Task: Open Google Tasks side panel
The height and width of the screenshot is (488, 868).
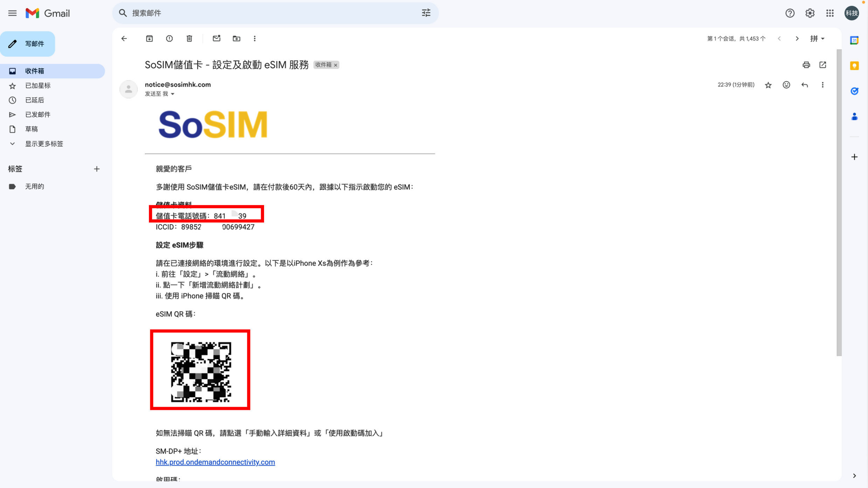Action: (854, 91)
